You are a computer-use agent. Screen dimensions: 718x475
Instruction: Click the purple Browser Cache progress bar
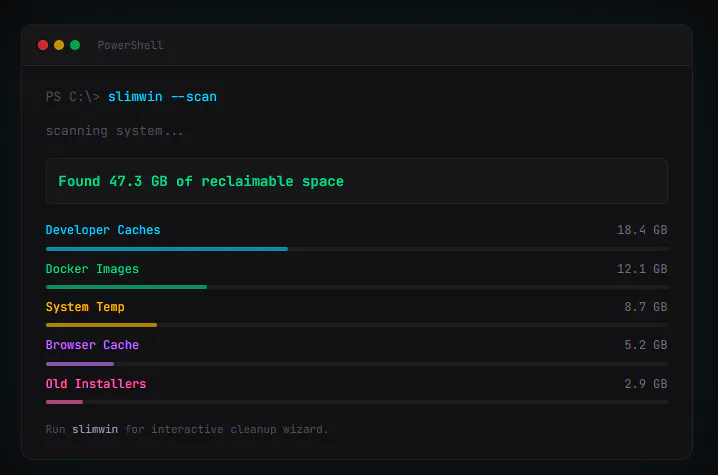[80, 364]
